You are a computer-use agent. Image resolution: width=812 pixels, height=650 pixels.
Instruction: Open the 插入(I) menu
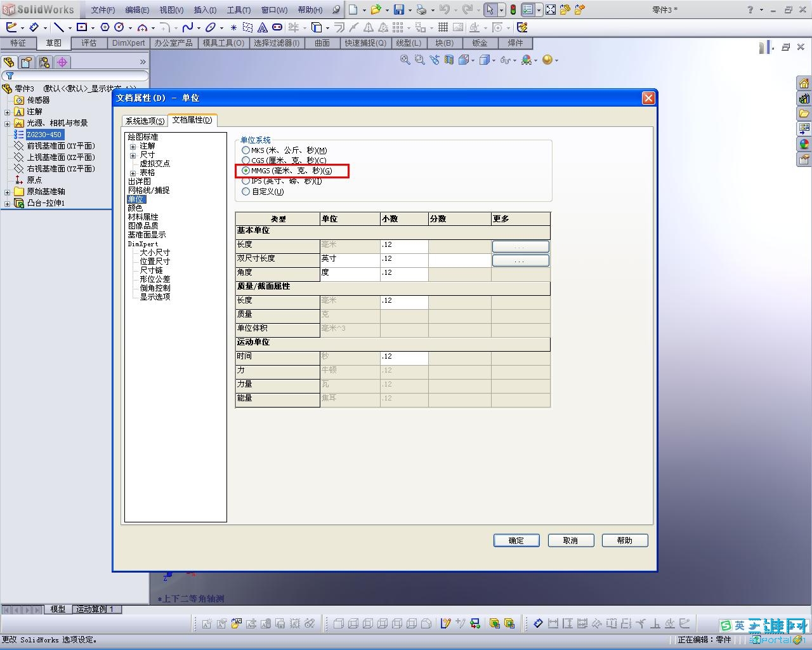205,10
